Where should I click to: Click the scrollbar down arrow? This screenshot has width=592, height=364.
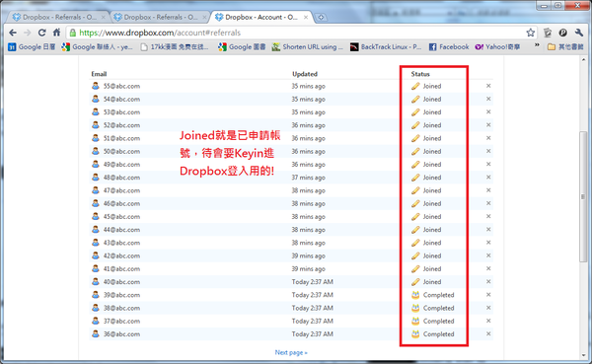(583, 355)
